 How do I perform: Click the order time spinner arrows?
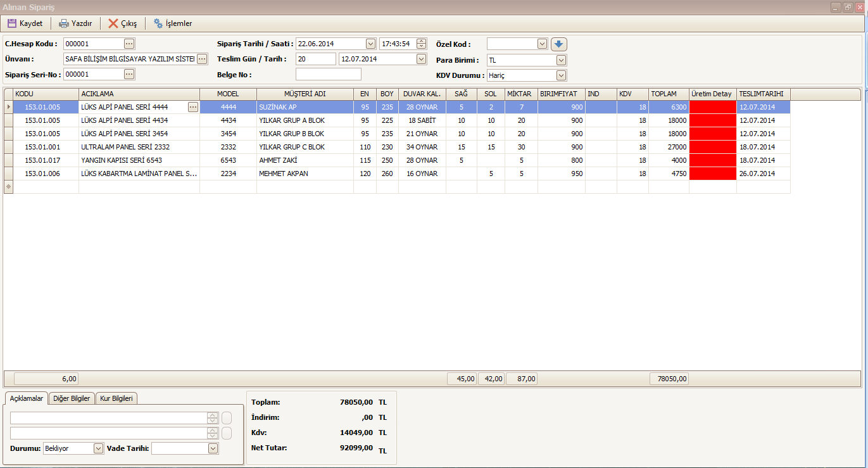point(422,44)
